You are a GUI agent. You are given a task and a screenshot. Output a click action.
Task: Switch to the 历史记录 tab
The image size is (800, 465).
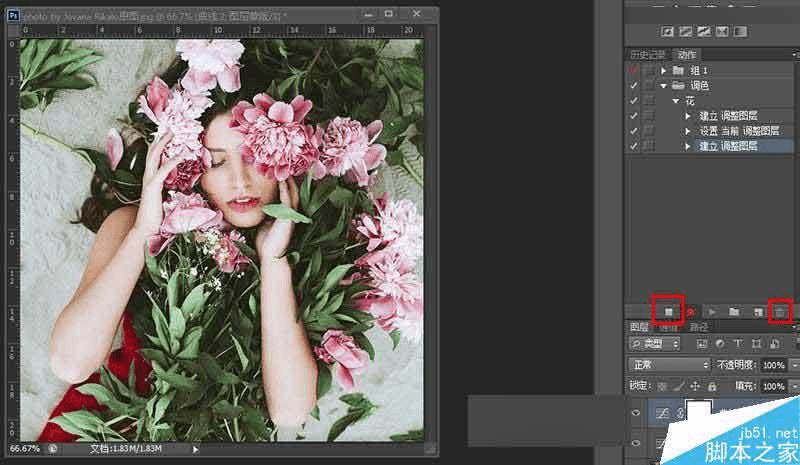(x=647, y=55)
